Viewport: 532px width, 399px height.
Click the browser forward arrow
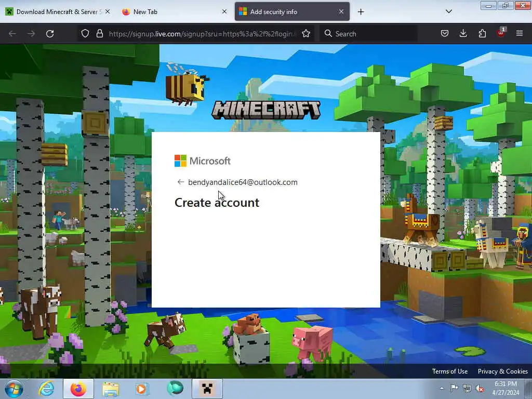click(x=31, y=34)
